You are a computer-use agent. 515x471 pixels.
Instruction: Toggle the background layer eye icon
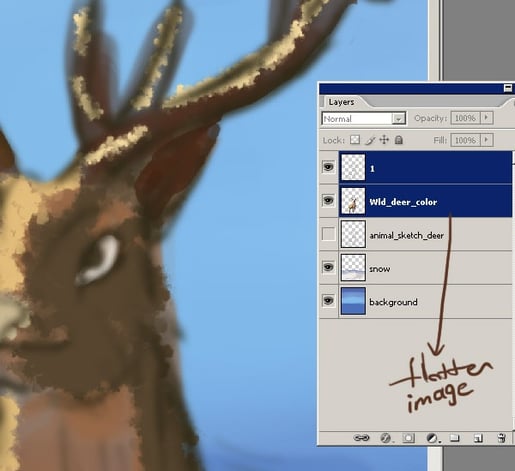pyautogui.click(x=328, y=301)
